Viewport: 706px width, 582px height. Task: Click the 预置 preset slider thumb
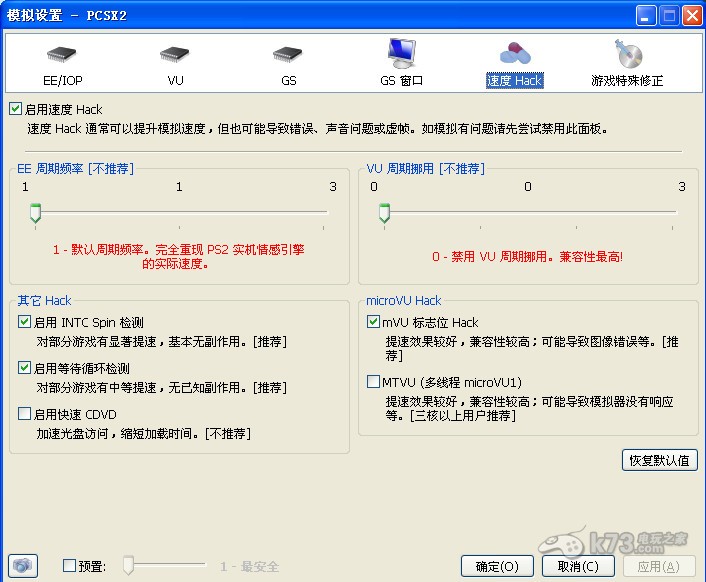coord(128,566)
